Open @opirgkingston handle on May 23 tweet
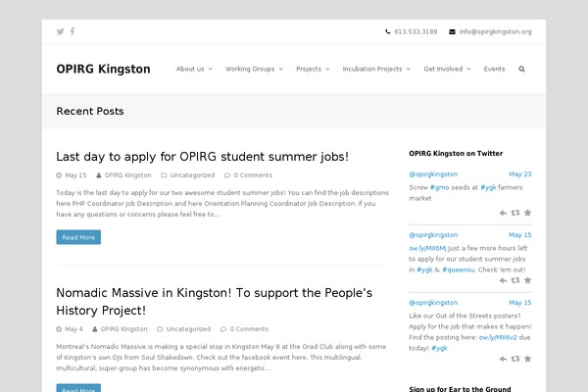The height and width of the screenshot is (392, 588). (x=433, y=174)
